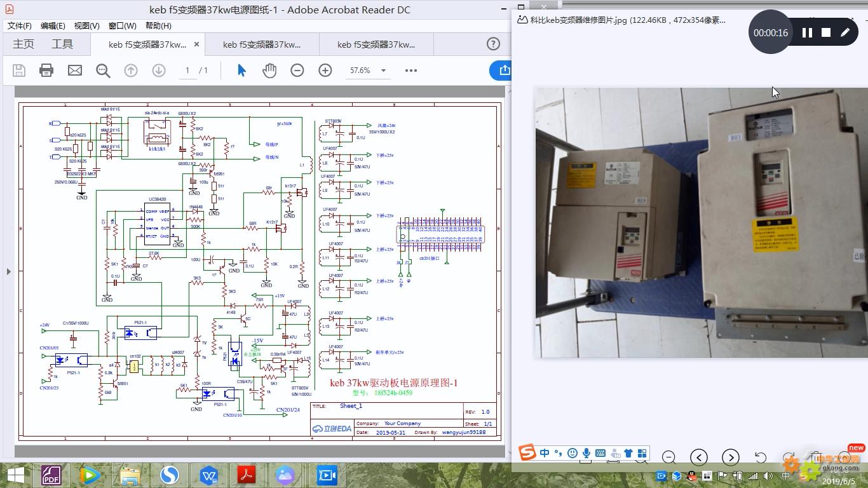Print the document with the printer icon
Image resolution: width=868 pixels, height=488 pixels.
46,71
